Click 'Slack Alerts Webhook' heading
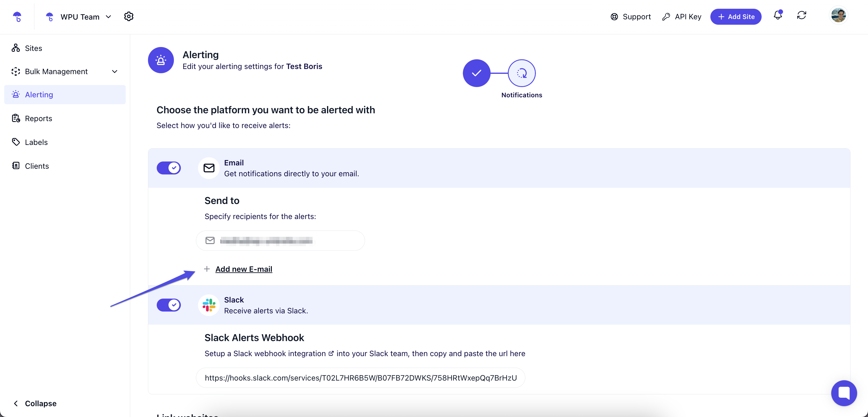The image size is (868, 417). click(x=254, y=337)
